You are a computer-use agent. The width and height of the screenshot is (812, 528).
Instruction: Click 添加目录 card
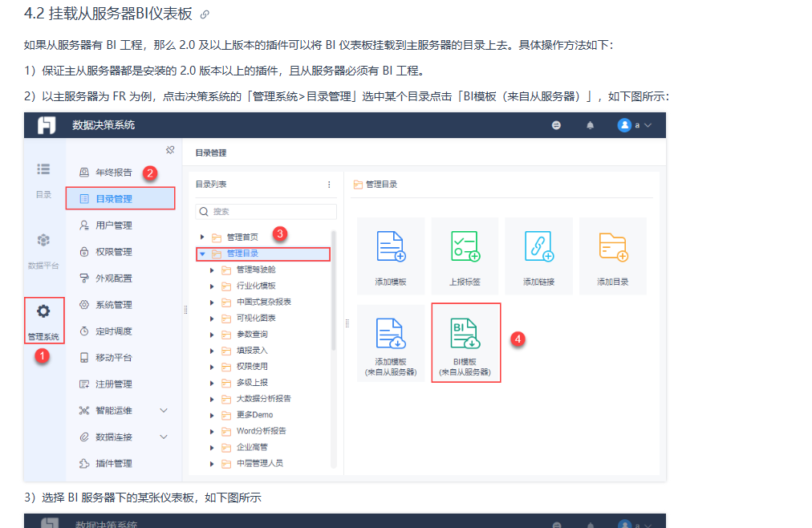tap(613, 256)
